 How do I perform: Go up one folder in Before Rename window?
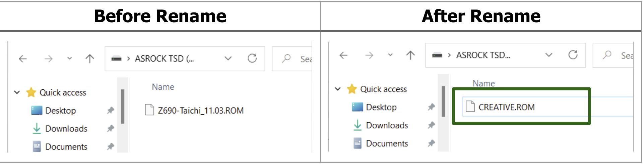click(89, 59)
